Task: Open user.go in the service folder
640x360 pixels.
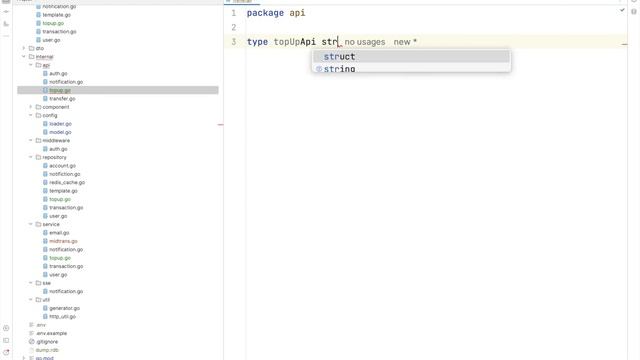Action: [58, 275]
